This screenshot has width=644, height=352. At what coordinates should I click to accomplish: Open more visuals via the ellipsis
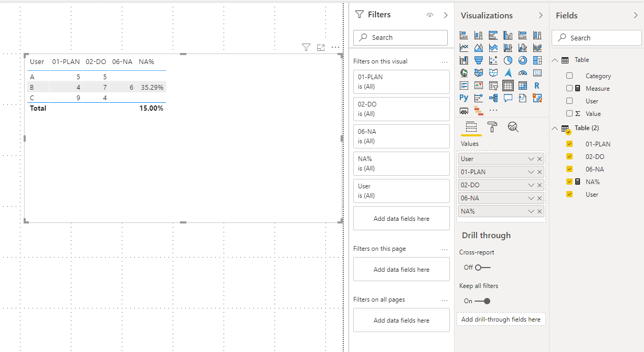(x=493, y=110)
